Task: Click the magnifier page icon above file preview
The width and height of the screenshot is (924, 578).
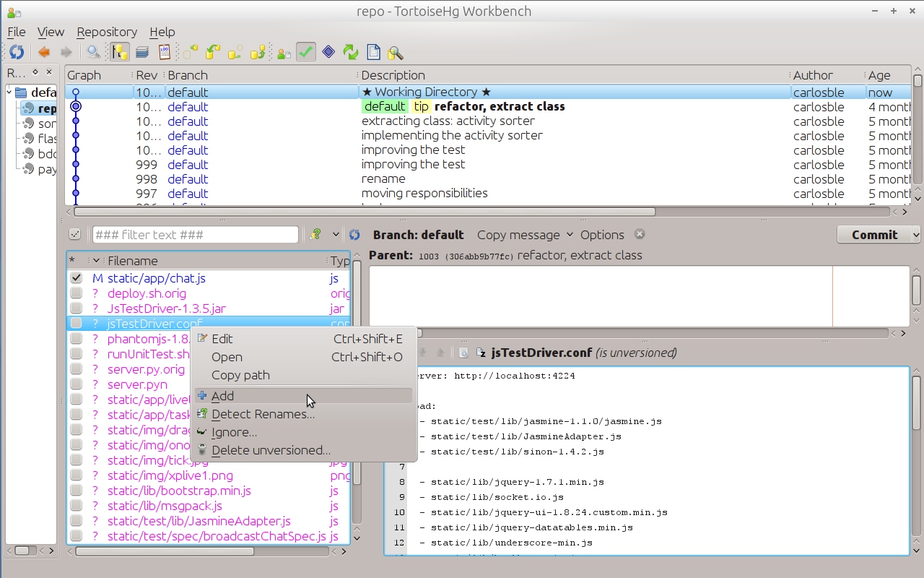Action: coord(463,353)
